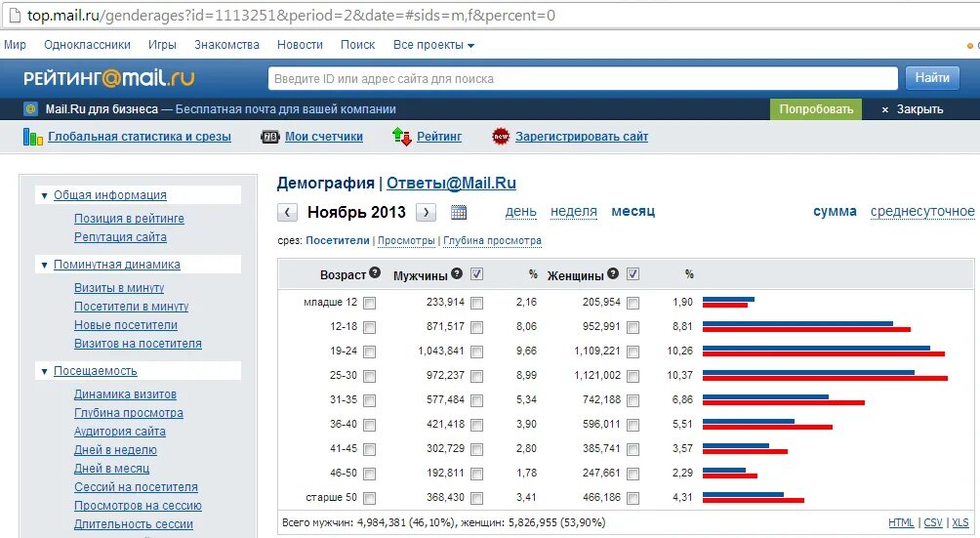
Task: Uncheck the Мужчины header checkbox
Action: 477,273
